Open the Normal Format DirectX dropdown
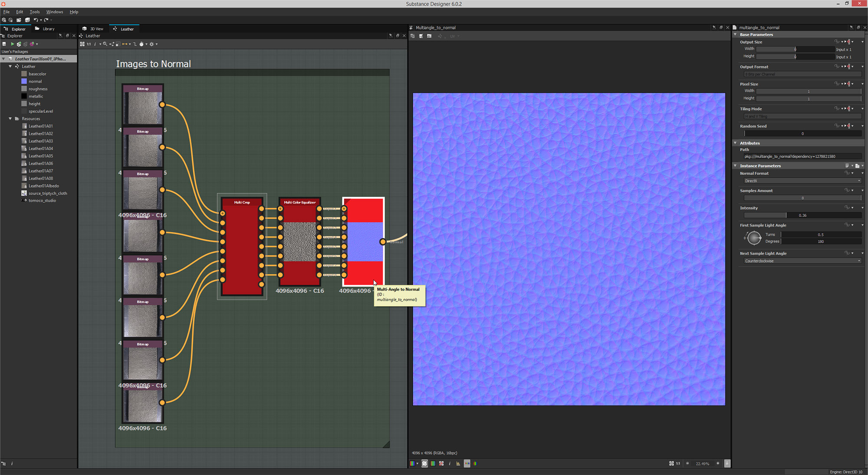 click(x=802, y=181)
